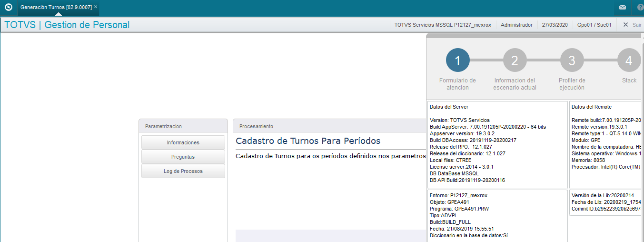
Task: Go to step 2 Informacion del escenario actual
Action: tap(515, 60)
